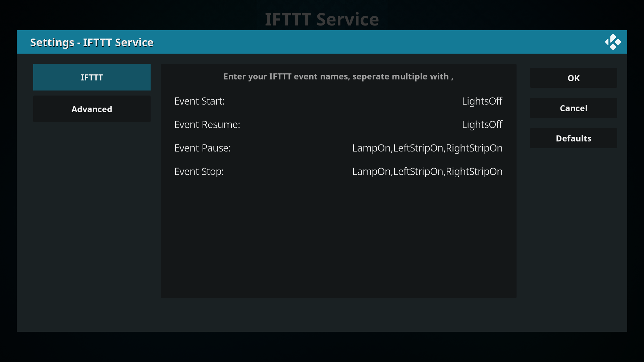Select the IFTTT settings category
Viewport: 644px width, 362px height.
[92, 77]
